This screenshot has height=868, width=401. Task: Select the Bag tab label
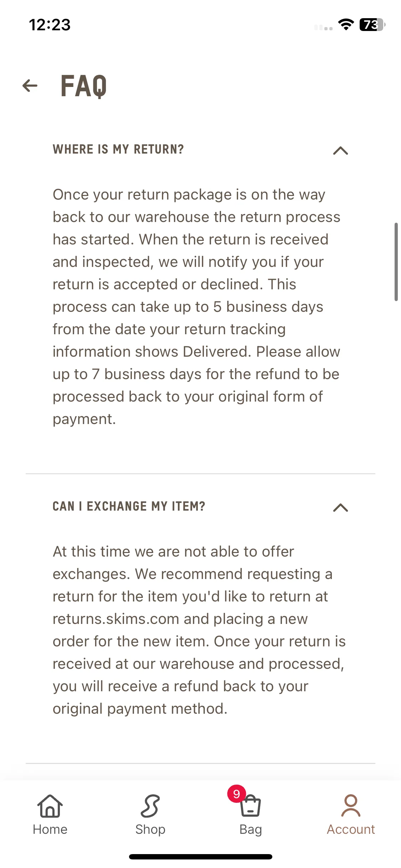(x=251, y=830)
